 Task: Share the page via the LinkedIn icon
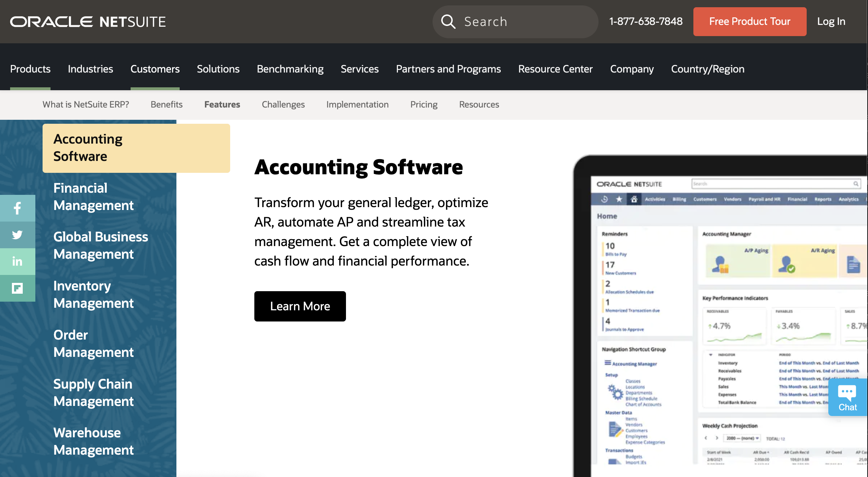(x=17, y=262)
